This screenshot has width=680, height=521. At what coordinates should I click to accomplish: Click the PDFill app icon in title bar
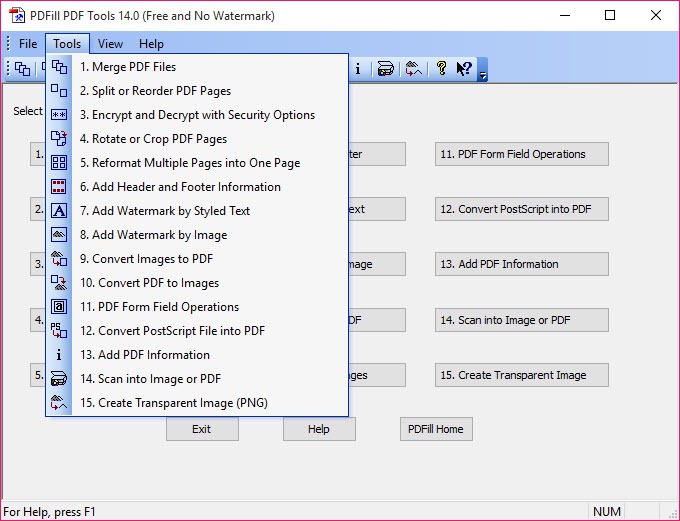[17, 16]
